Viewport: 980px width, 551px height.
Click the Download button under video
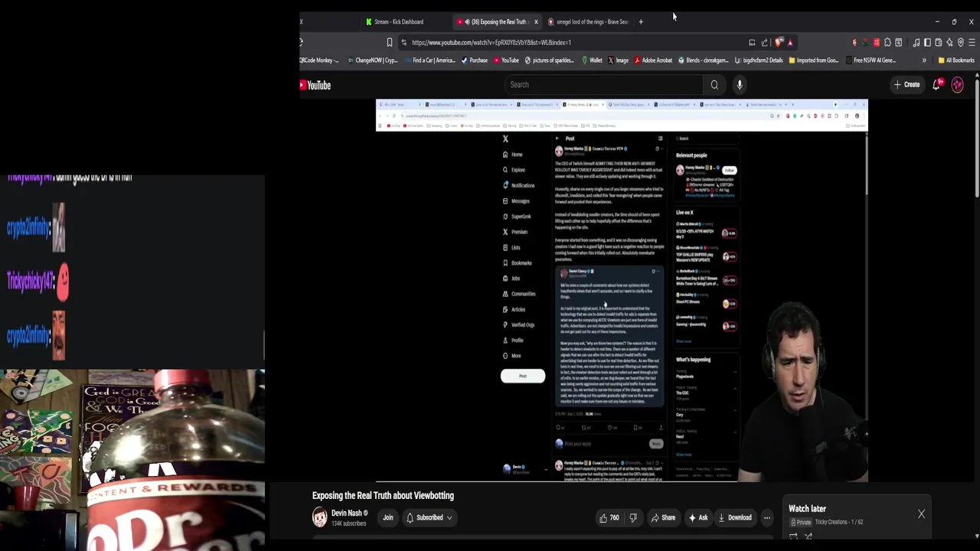735,518
